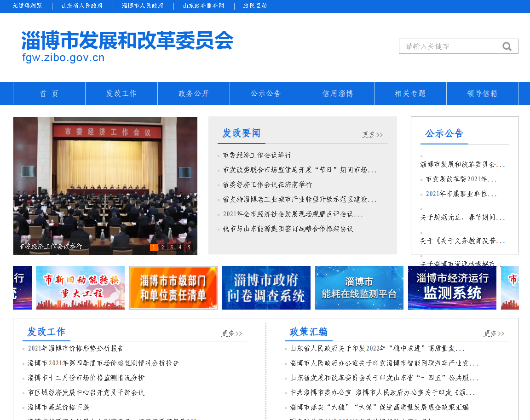
Task: Open news 市发改委联合市场监管局开展“节日”期间市场...
Action: coord(300,170)
